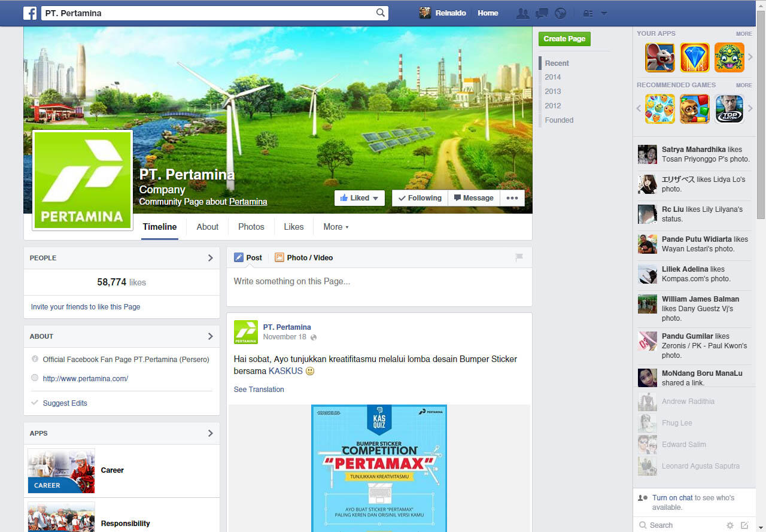The image size is (766, 532).
Task: Click the Facebook logo icon
Action: point(30,13)
